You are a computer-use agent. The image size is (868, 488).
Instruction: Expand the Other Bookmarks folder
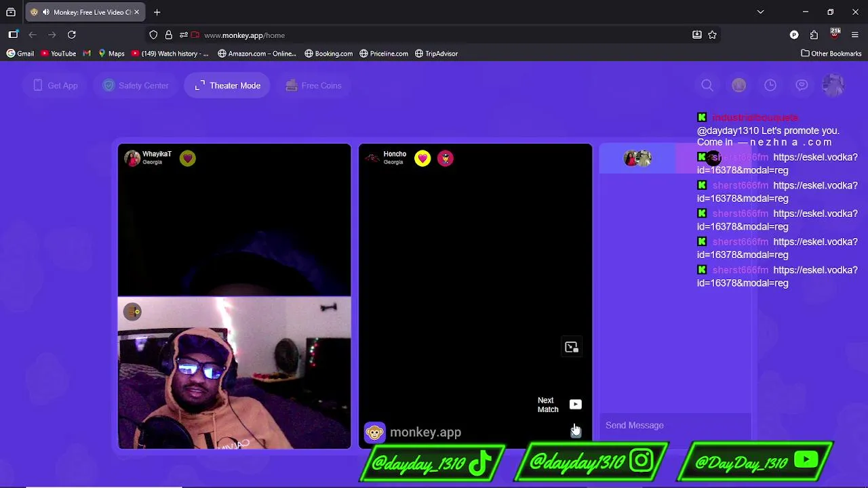coord(831,54)
